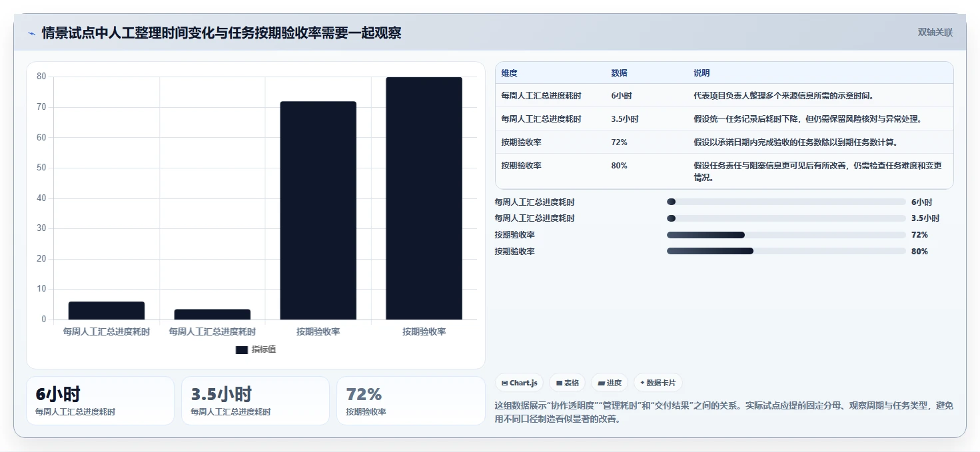Screen dimensions: 980x452
Task: Click the 72% value label after progress bar
Action: 919,235
